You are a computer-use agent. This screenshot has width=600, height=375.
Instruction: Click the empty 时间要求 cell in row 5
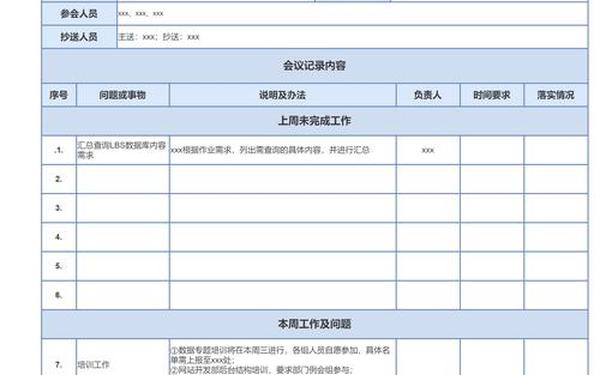pos(492,266)
